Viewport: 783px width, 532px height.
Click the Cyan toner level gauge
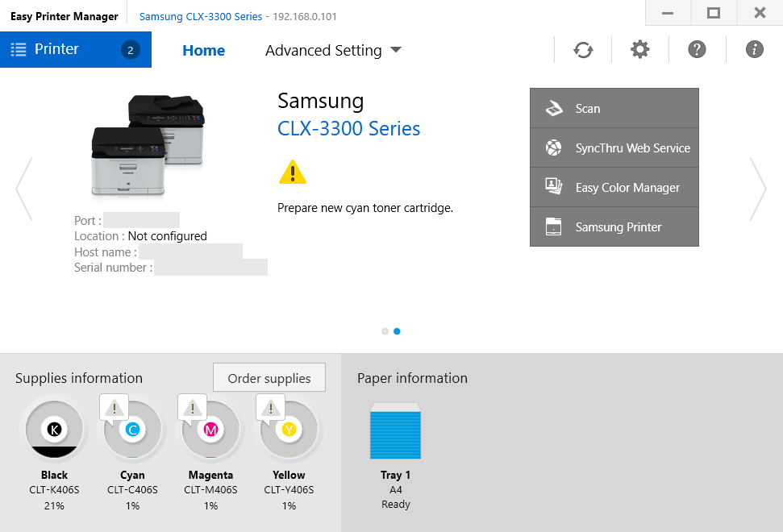(133, 429)
